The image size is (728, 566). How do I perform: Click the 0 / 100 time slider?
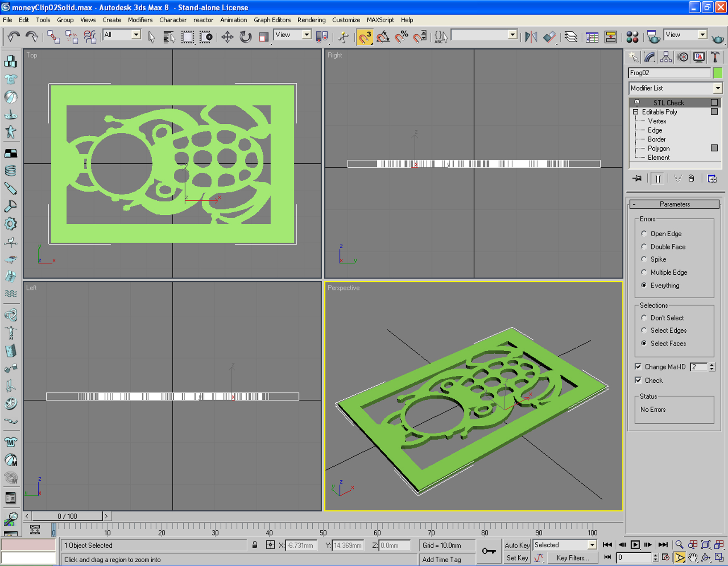(x=67, y=516)
